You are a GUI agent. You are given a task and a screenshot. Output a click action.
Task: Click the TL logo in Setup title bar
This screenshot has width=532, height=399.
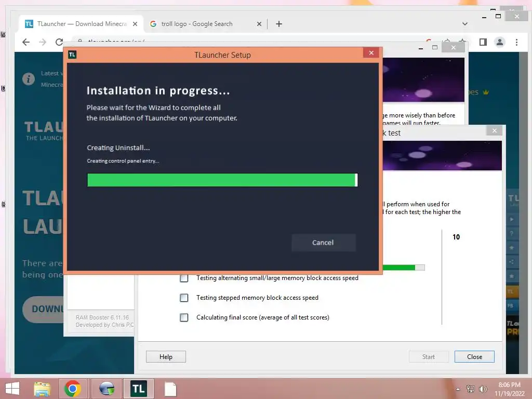click(x=72, y=55)
